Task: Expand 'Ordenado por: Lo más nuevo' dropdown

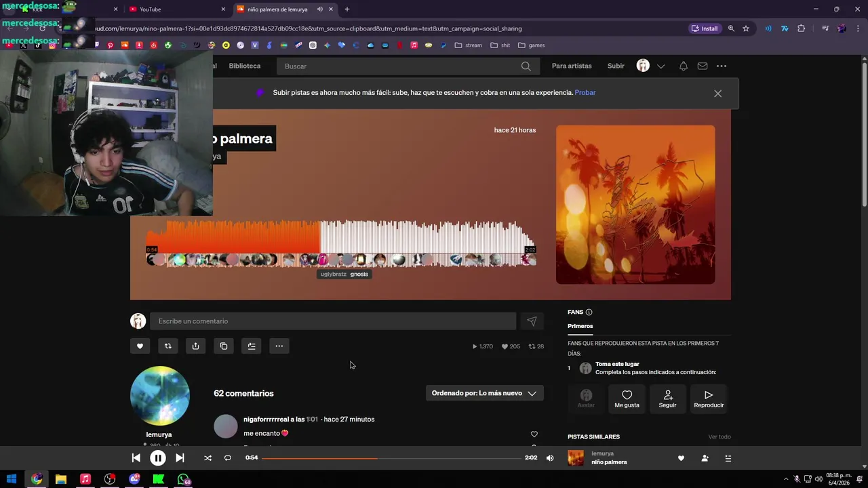Action: click(x=484, y=393)
